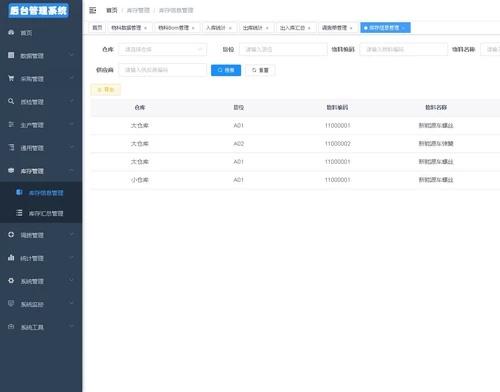Click the bar chart statistics icon

[x=11, y=258]
